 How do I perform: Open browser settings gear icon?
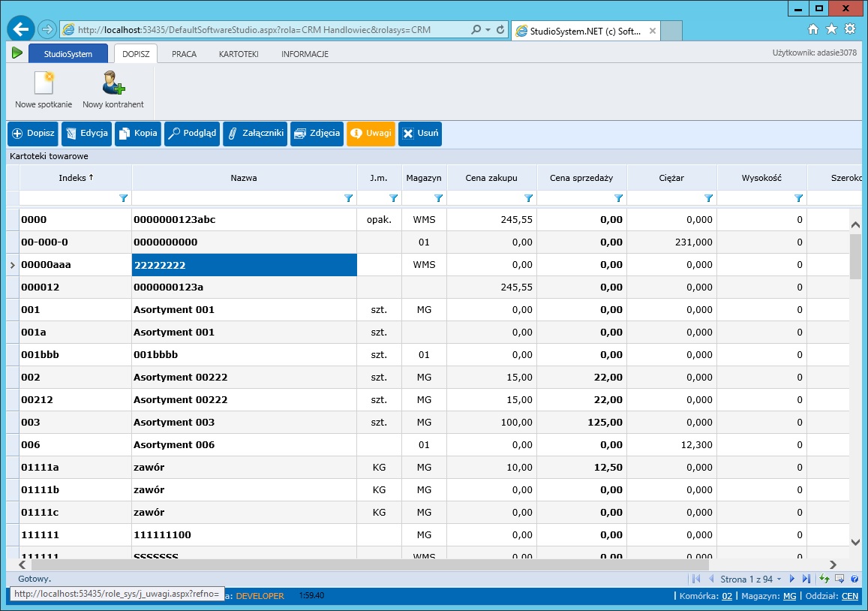pos(850,29)
